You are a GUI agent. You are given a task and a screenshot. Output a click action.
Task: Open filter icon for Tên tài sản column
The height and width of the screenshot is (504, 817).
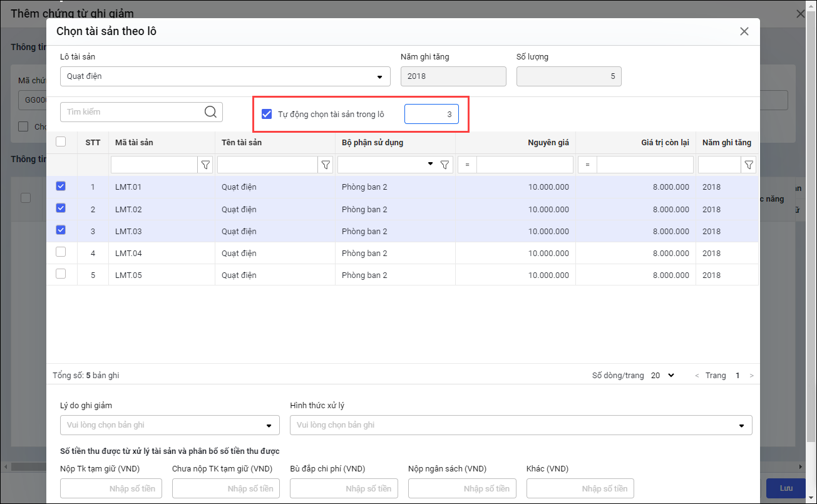click(326, 165)
